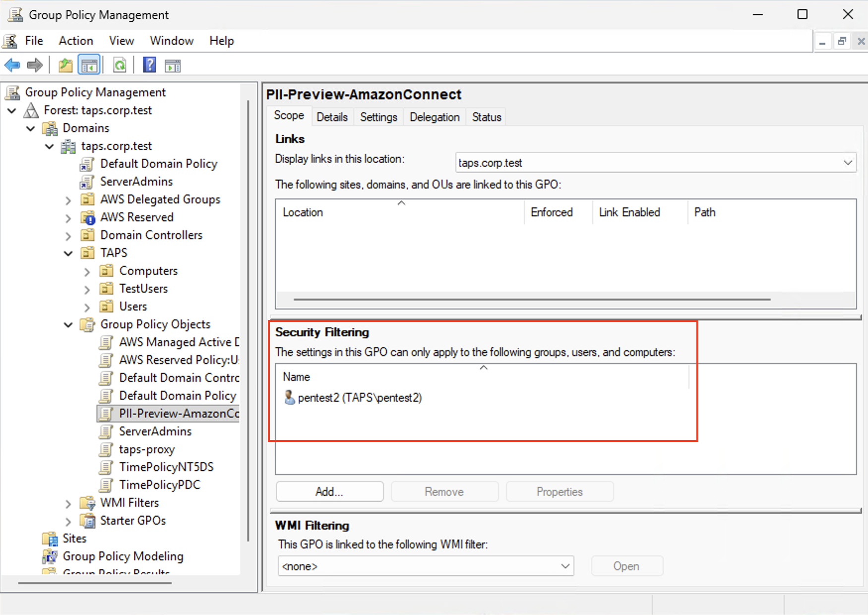Open the Window menu
Image resolution: width=868 pixels, height=615 pixels.
point(172,41)
